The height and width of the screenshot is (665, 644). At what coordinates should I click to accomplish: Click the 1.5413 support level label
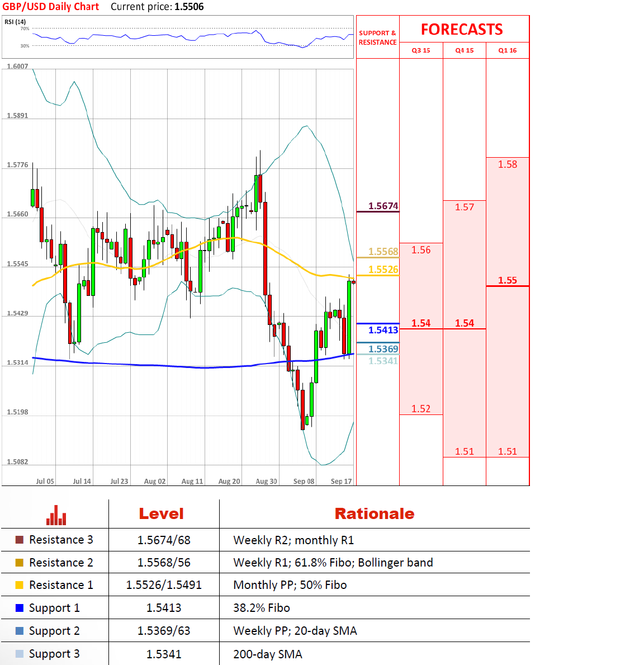(383, 330)
